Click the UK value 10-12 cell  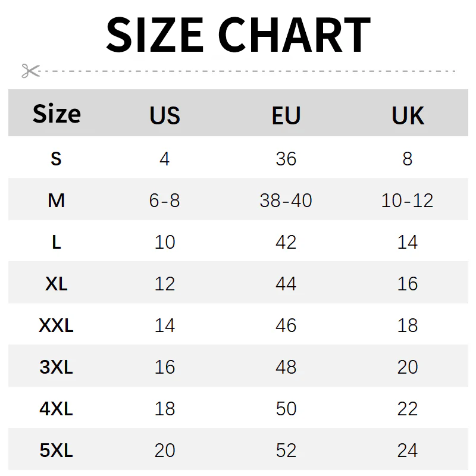pyautogui.click(x=408, y=201)
